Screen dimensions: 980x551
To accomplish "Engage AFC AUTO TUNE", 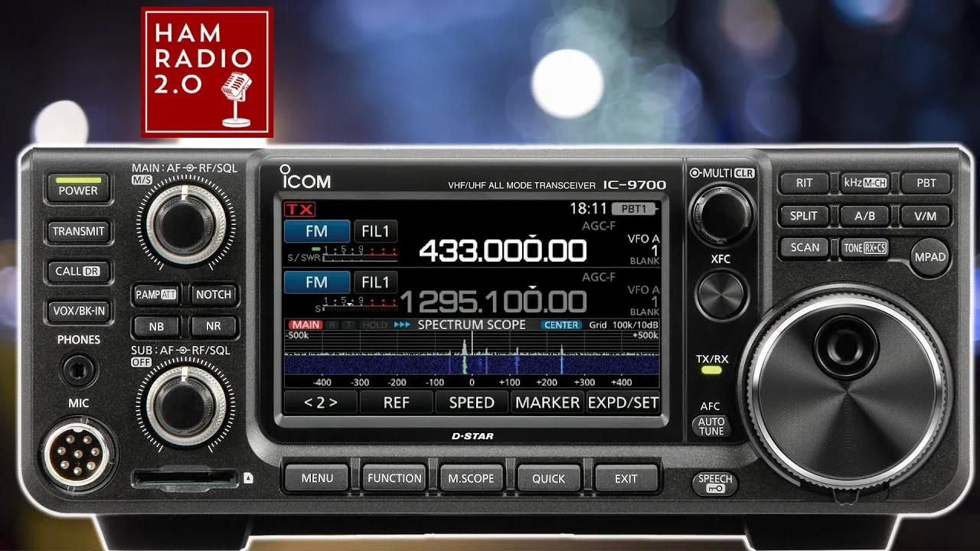I will (x=710, y=423).
